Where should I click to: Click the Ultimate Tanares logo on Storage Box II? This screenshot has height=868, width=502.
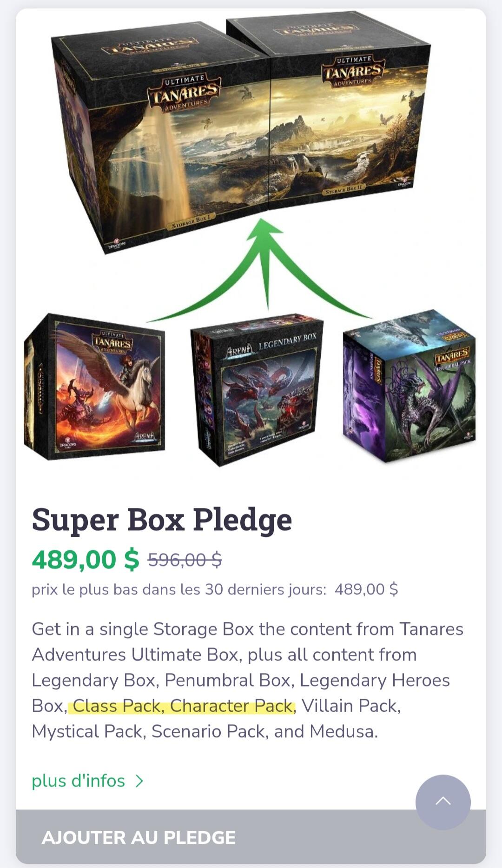353,72
